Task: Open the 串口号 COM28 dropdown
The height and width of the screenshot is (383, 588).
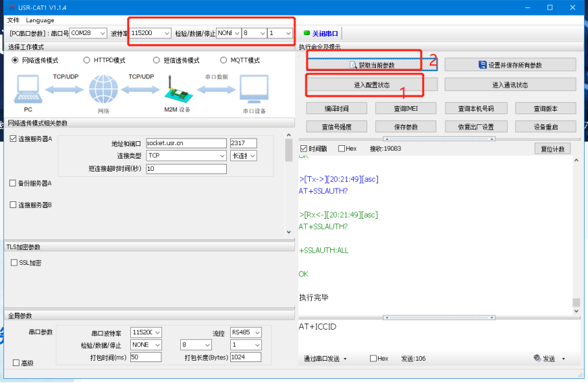Action: tap(88, 33)
